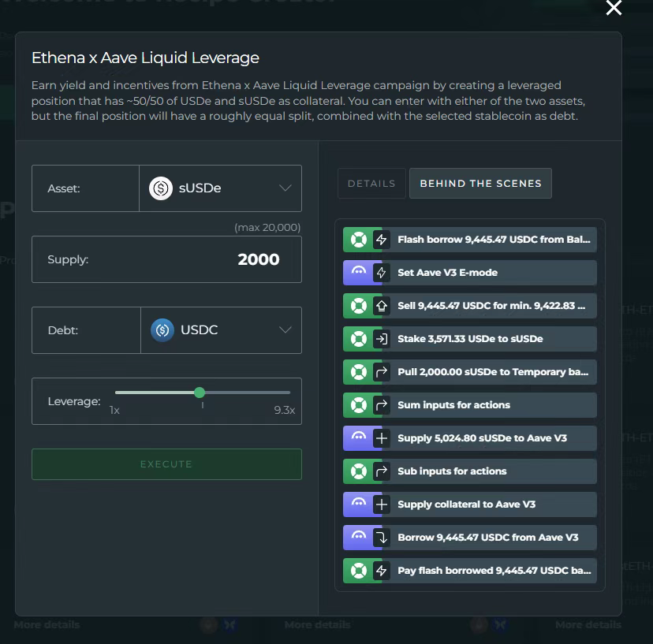Expand the Asset sUSDe dropdown chevron
Image resolution: width=653 pixels, height=644 pixels.
click(x=285, y=188)
